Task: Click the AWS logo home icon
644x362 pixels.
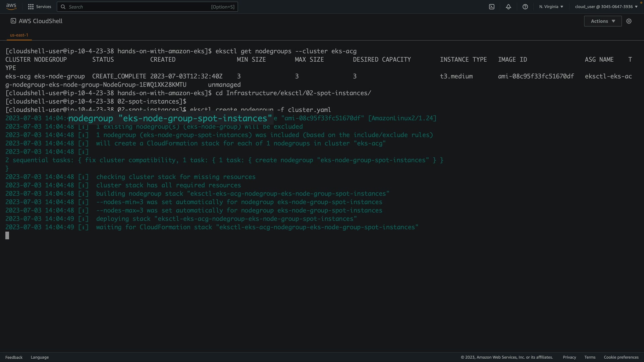Action: (11, 7)
